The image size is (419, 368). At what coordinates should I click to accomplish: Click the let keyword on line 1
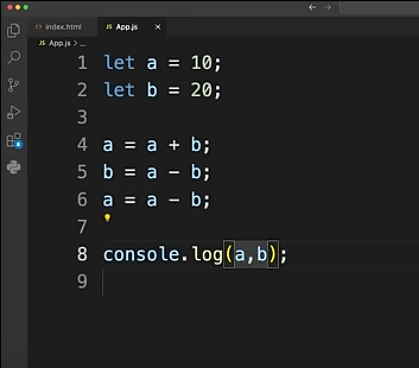pos(119,63)
